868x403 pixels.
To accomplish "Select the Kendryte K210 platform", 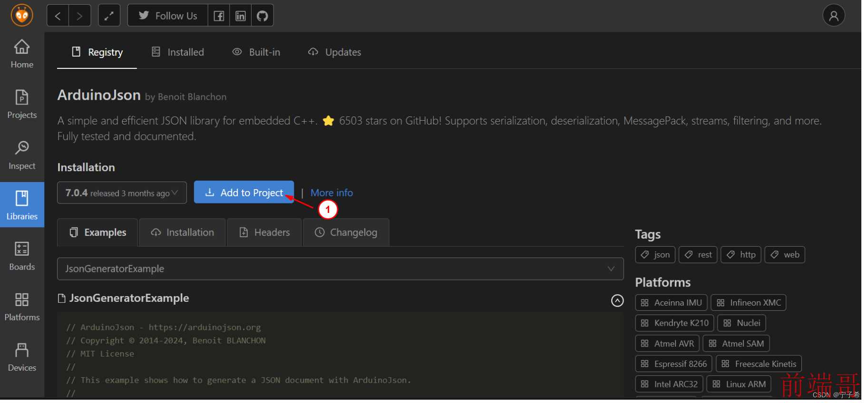I will pyautogui.click(x=674, y=323).
